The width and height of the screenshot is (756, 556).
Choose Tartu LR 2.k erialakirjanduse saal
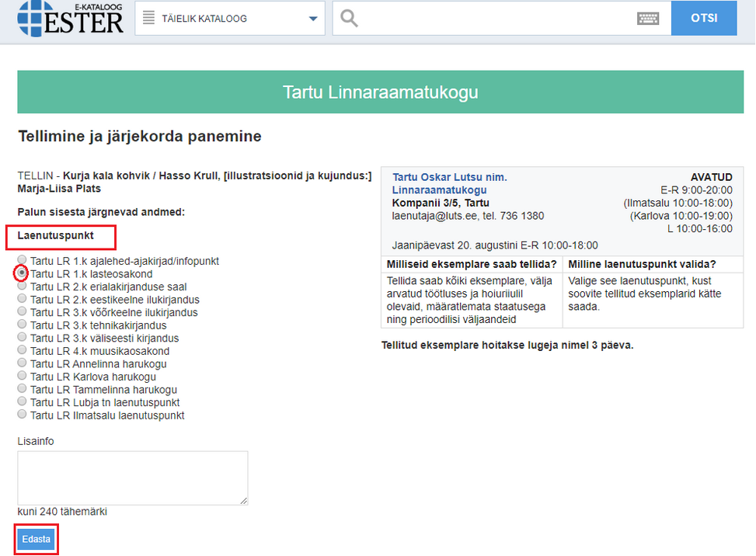tap(22, 286)
